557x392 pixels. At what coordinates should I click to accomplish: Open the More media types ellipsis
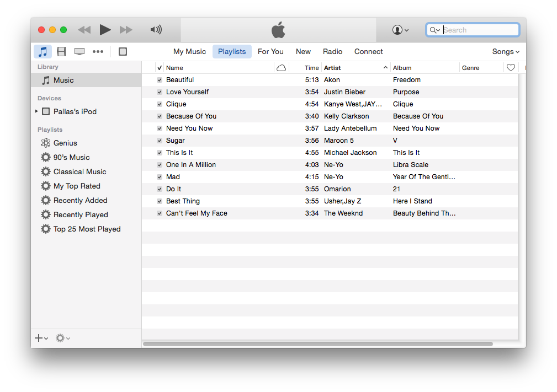click(x=98, y=52)
